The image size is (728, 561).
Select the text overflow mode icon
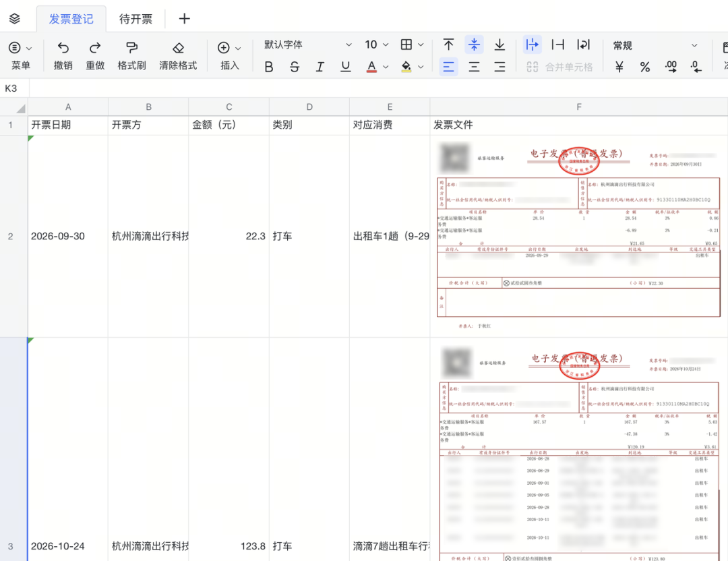tap(532, 45)
